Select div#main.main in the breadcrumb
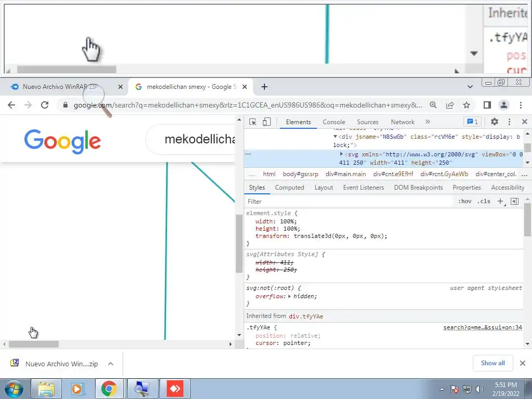This screenshot has height=399, width=532. tap(345, 174)
